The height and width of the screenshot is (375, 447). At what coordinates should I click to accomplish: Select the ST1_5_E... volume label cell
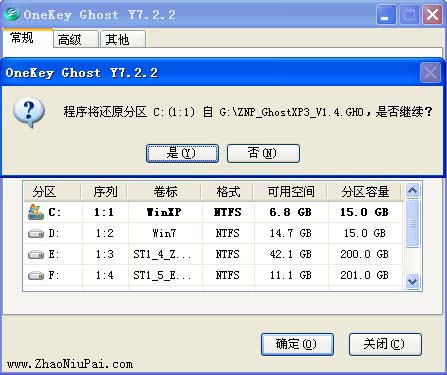(165, 276)
